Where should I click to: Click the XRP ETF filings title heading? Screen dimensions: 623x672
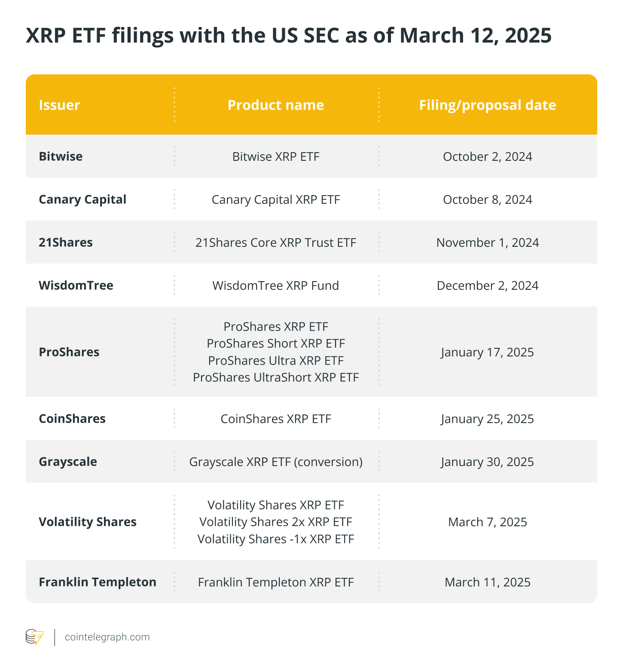pyautogui.click(x=289, y=36)
